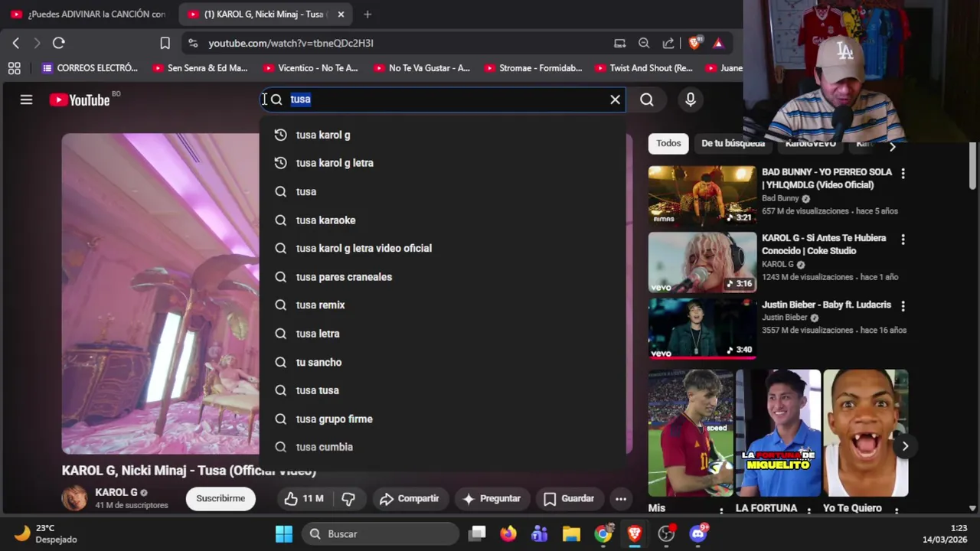Screen dimensions: 980x551
Task: Choose suggestion tusa letra
Action: coord(443,334)
